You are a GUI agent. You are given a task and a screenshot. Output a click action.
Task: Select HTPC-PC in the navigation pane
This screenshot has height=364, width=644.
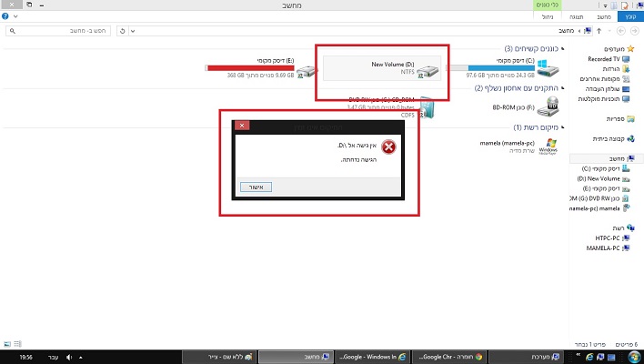[x=604, y=238]
